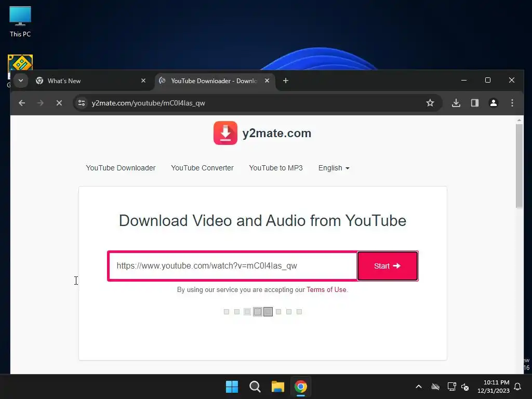Image resolution: width=532 pixels, height=399 pixels.
Task: Open network status tray icon
Action: (x=451, y=387)
